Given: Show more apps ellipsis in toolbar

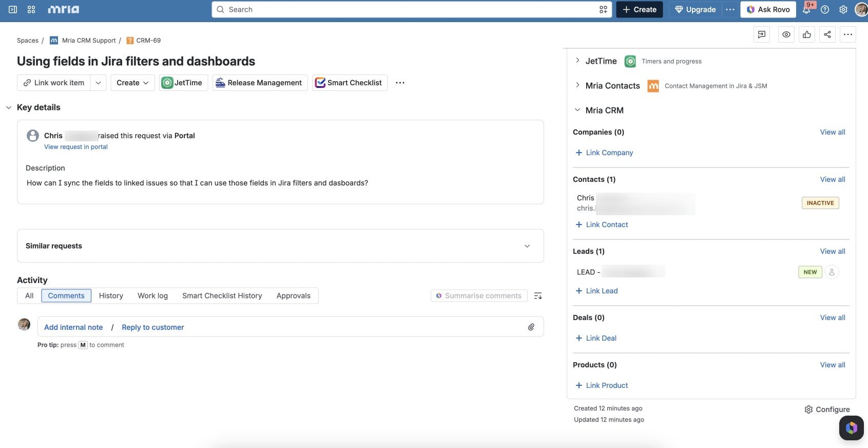Looking at the screenshot, I should point(400,83).
